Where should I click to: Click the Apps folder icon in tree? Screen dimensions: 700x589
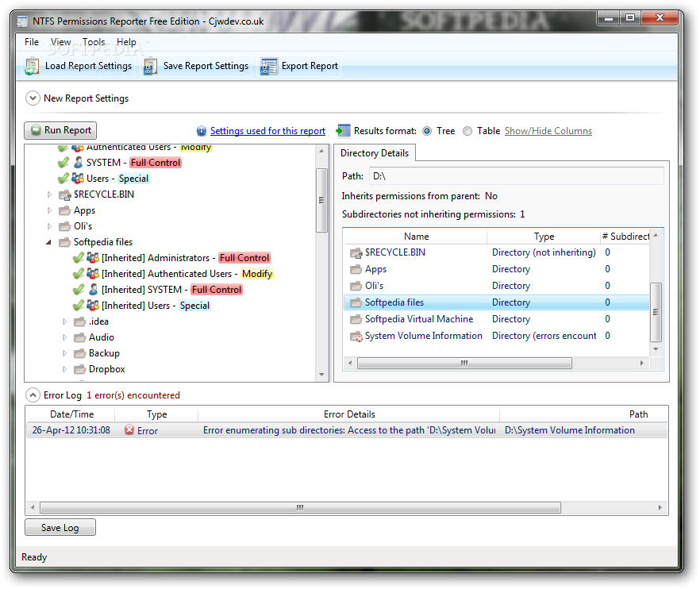coord(65,210)
